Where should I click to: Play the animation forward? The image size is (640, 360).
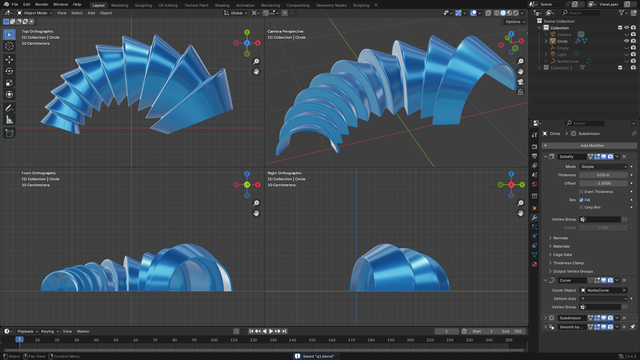271,331
